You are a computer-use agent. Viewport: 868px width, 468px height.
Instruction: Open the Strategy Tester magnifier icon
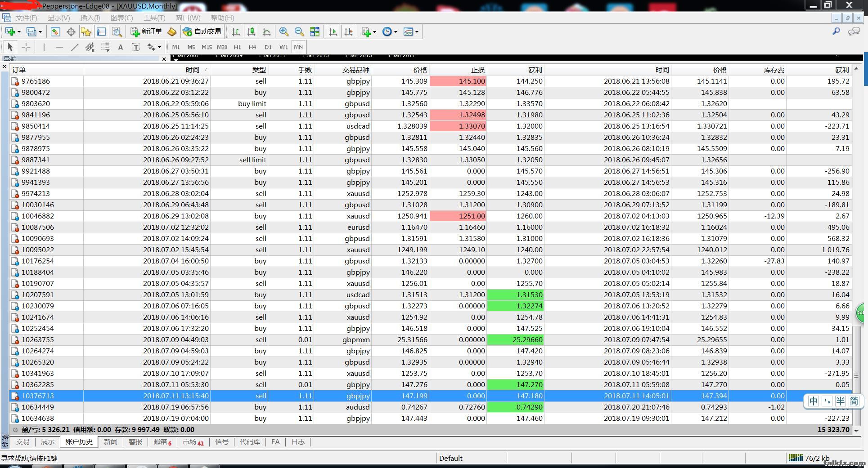click(117, 31)
